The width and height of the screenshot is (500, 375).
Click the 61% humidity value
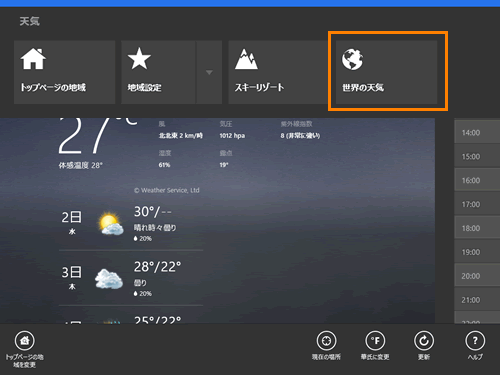click(x=164, y=165)
